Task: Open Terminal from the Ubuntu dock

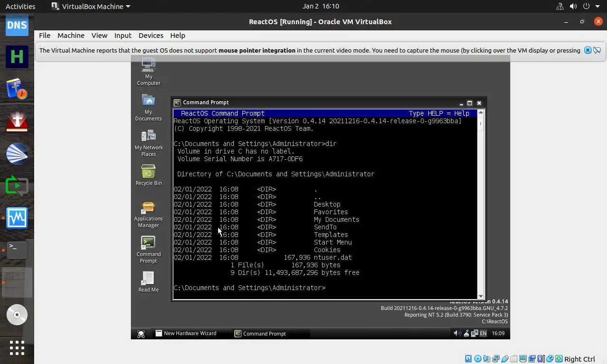Action: pos(17,250)
